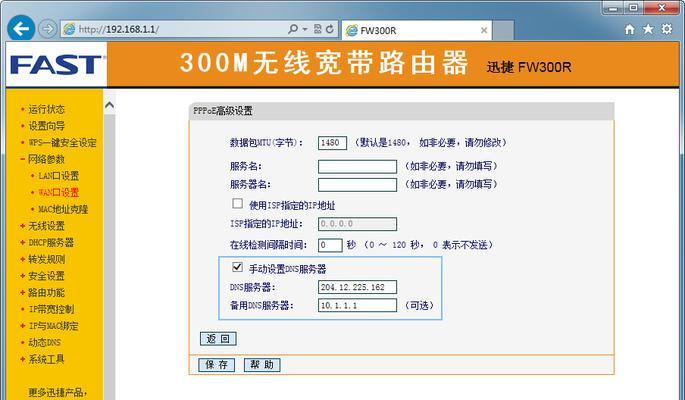This screenshot has width=685, height=400.
Task: Click the 迅捷 FW300R model text
Action: [x=529, y=67]
